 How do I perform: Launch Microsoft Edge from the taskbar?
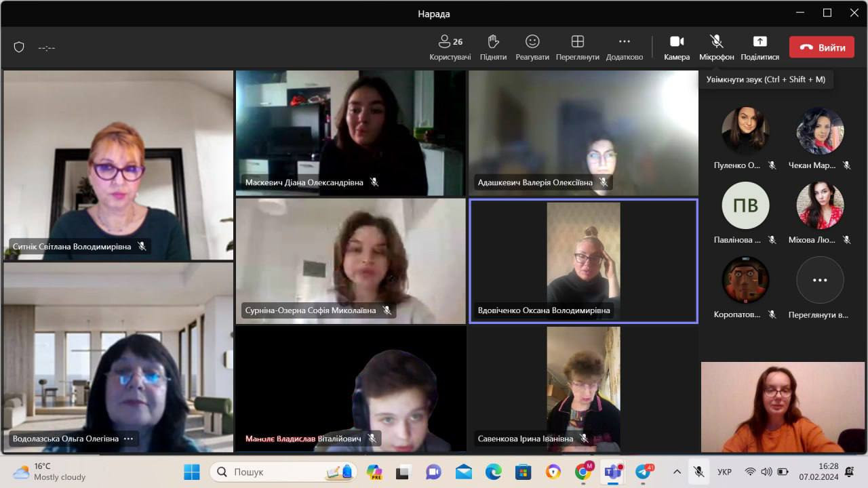(493, 472)
